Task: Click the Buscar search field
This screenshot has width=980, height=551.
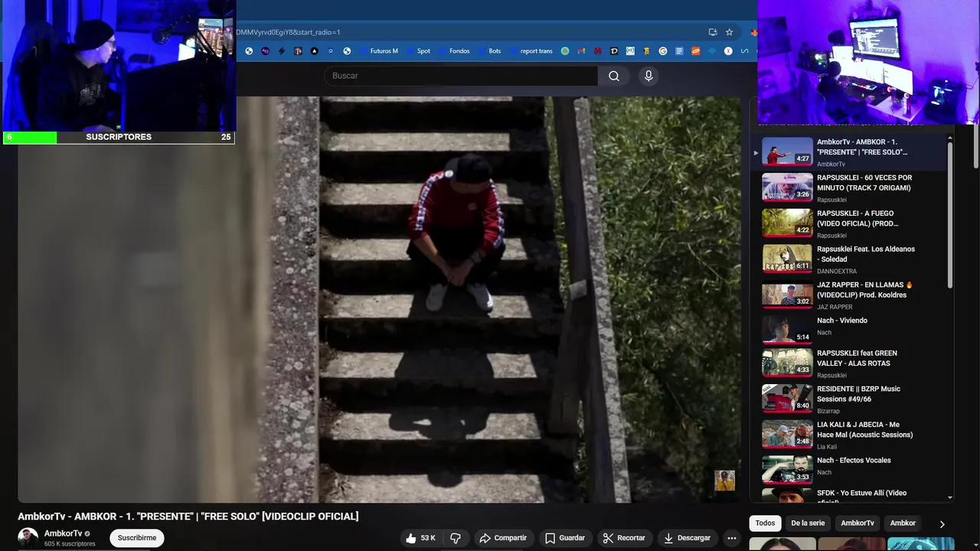Action: [x=461, y=76]
